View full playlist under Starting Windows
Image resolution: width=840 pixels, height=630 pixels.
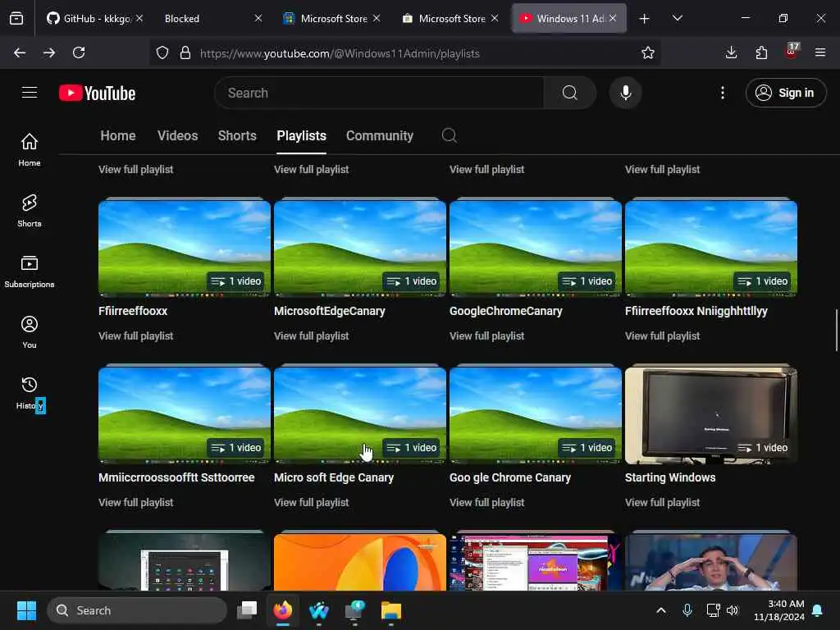pos(662,503)
